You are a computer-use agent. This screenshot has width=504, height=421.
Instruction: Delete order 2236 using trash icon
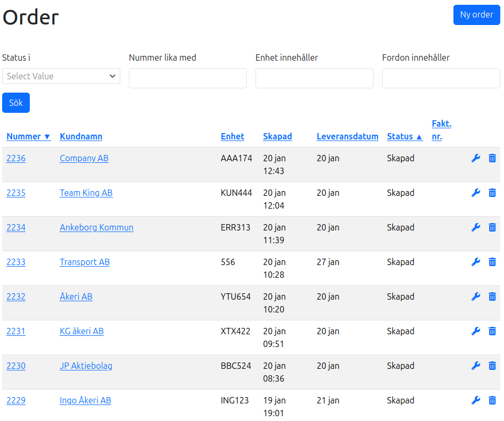click(492, 158)
